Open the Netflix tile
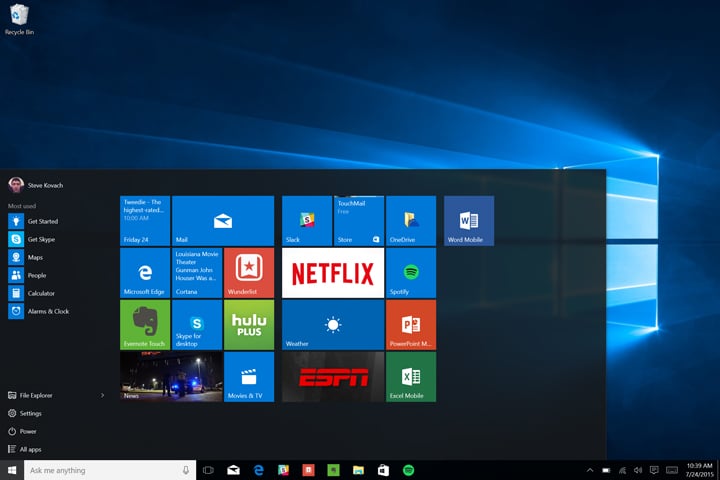Image resolution: width=720 pixels, height=480 pixels. 333,273
